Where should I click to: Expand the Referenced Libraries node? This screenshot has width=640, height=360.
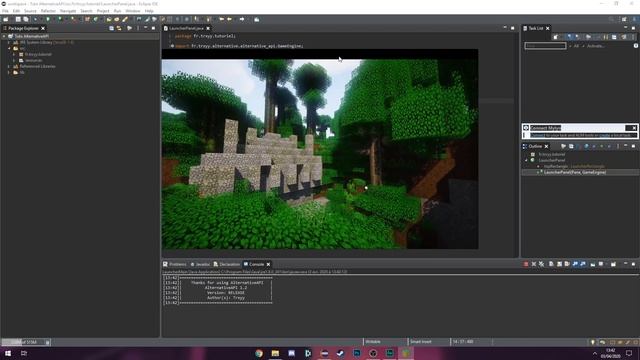pos(9,66)
